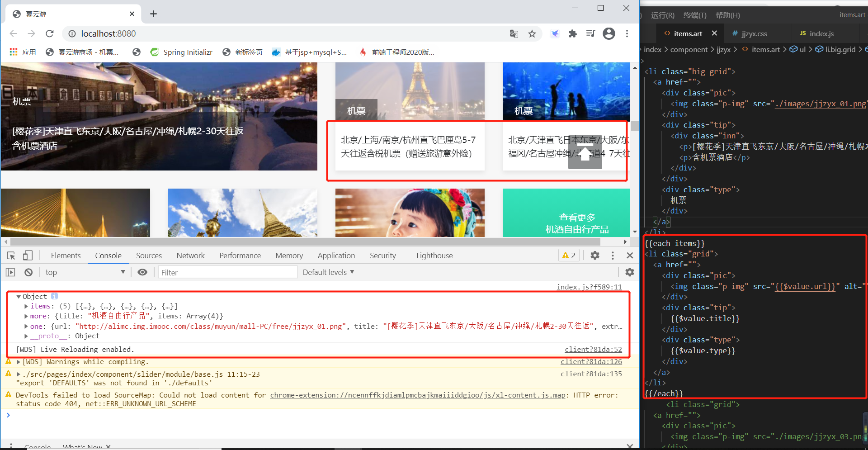Reload the localhost page in Chrome
Viewport: 868px width, 450px height.
click(x=50, y=33)
